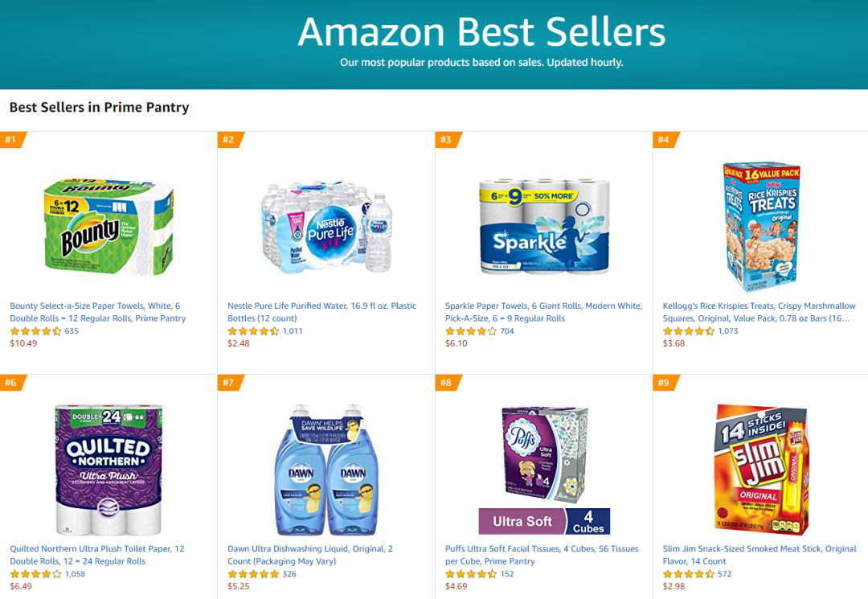Open the Slim Jim meat stick image
Image resolution: width=868 pixels, height=599 pixels.
[x=760, y=470]
